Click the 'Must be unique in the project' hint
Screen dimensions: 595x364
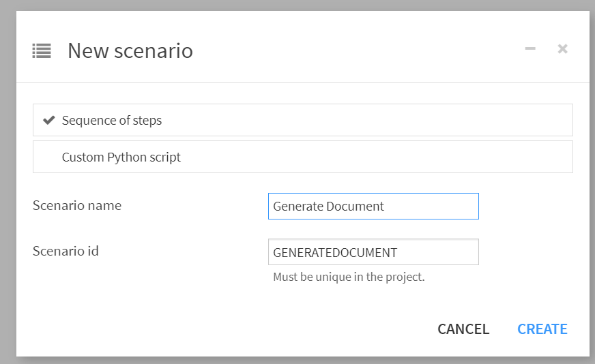[x=349, y=277]
